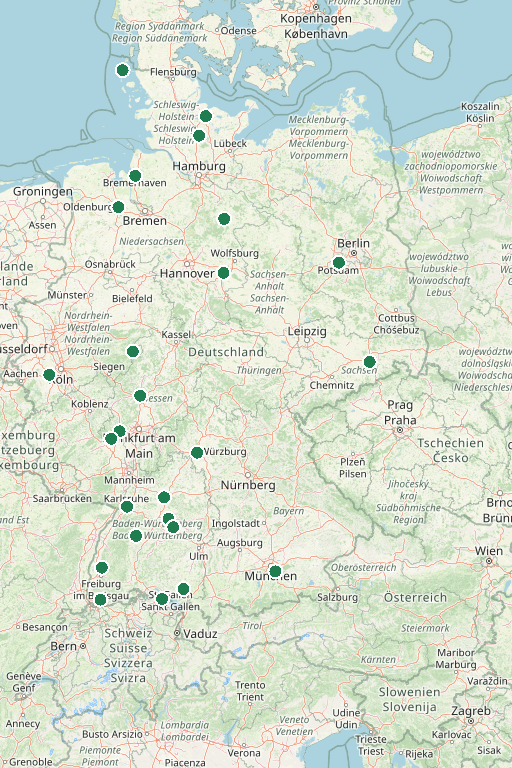
Task: Select the Wolfsburg city label
Action: [235, 253]
